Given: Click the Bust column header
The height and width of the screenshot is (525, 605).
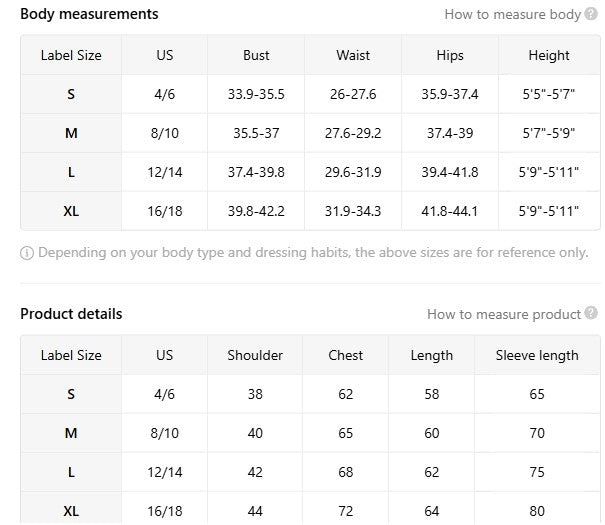Looking at the screenshot, I should click(x=256, y=55).
